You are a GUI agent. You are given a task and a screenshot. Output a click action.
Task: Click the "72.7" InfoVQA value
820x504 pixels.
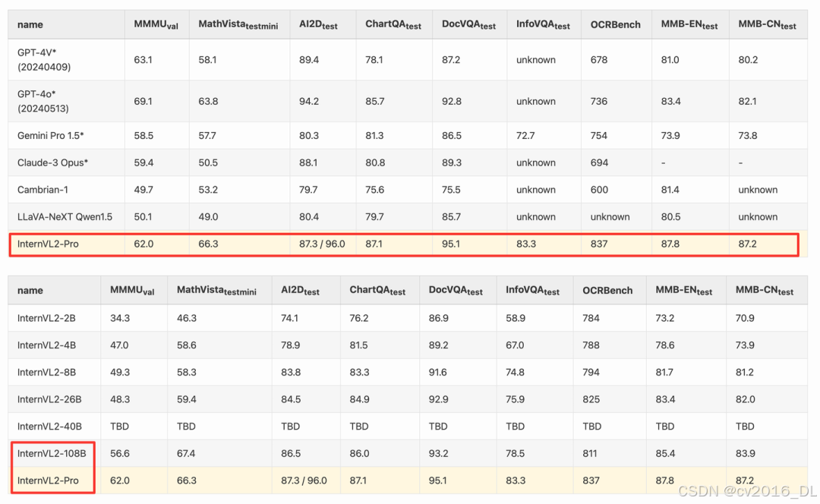(525, 135)
